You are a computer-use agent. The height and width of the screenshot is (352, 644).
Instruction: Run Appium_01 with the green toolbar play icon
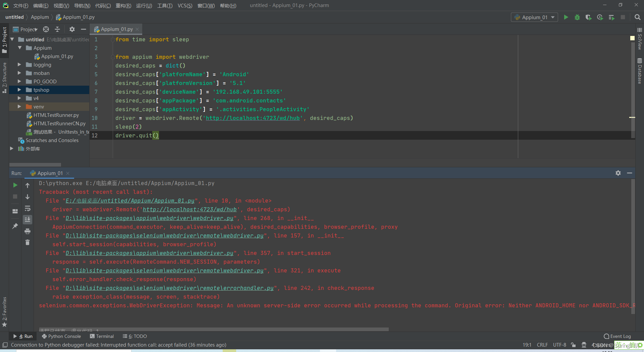566,17
